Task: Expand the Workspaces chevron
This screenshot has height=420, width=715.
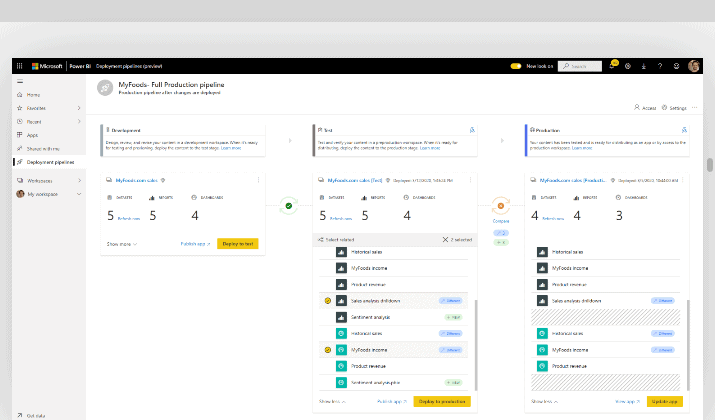Action: (x=79, y=181)
